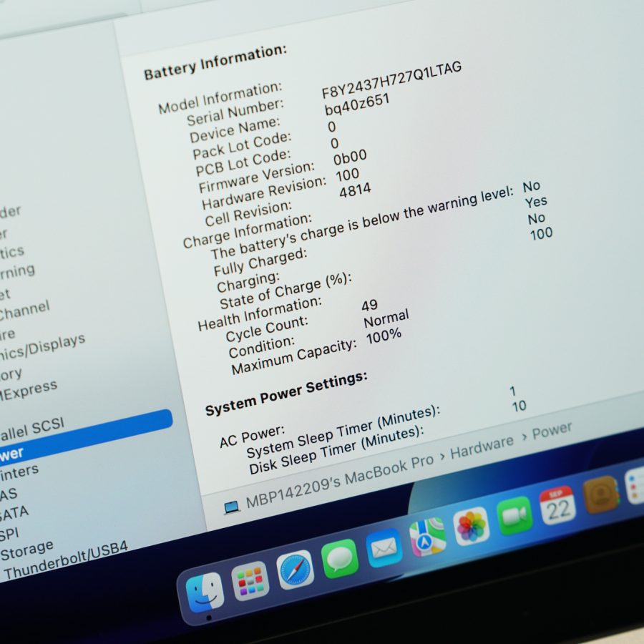Open the SATA sidebar entry
The image size is (644, 644).
point(14,513)
